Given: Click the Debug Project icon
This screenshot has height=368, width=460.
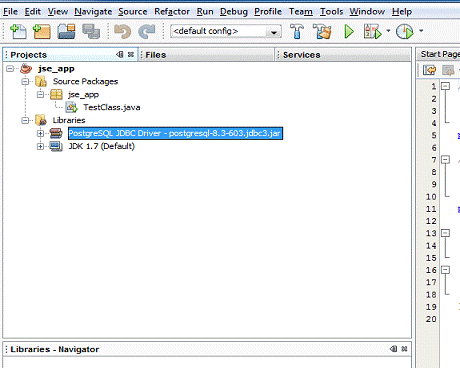Looking at the screenshot, I should pyautogui.click(x=372, y=31).
